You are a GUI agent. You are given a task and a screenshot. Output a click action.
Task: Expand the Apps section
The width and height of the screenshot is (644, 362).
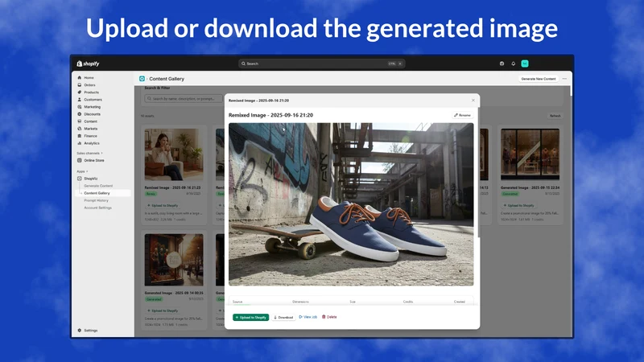click(82, 171)
